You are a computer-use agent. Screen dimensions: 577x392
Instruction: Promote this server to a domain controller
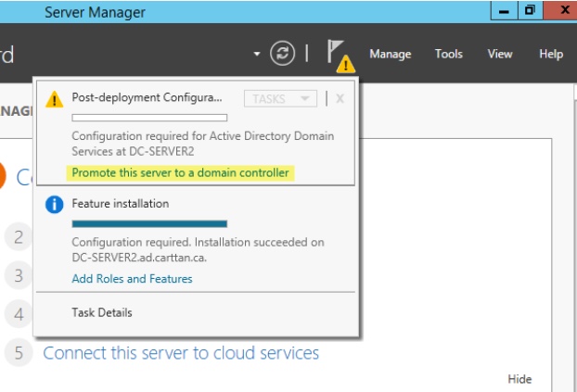tap(180, 173)
